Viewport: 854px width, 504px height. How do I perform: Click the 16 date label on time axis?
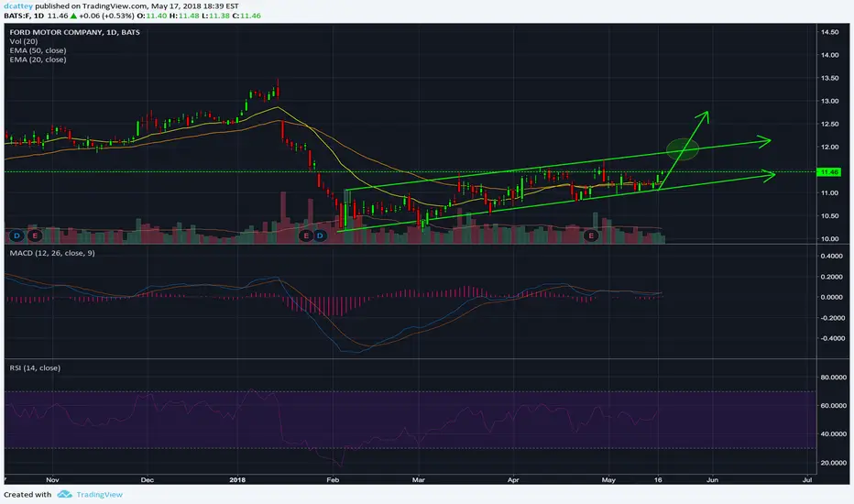click(x=658, y=480)
